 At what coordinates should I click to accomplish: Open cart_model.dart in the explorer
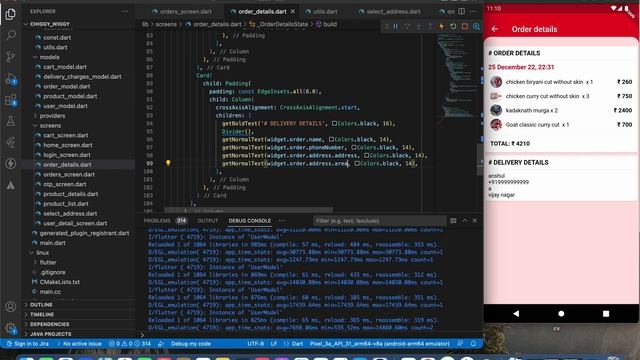(x=64, y=67)
